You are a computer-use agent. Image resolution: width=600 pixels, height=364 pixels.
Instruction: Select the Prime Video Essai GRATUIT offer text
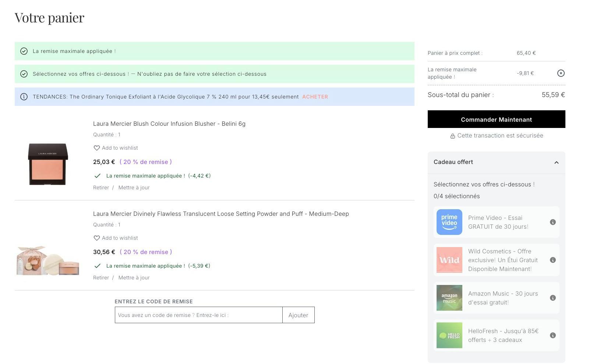tap(498, 222)
